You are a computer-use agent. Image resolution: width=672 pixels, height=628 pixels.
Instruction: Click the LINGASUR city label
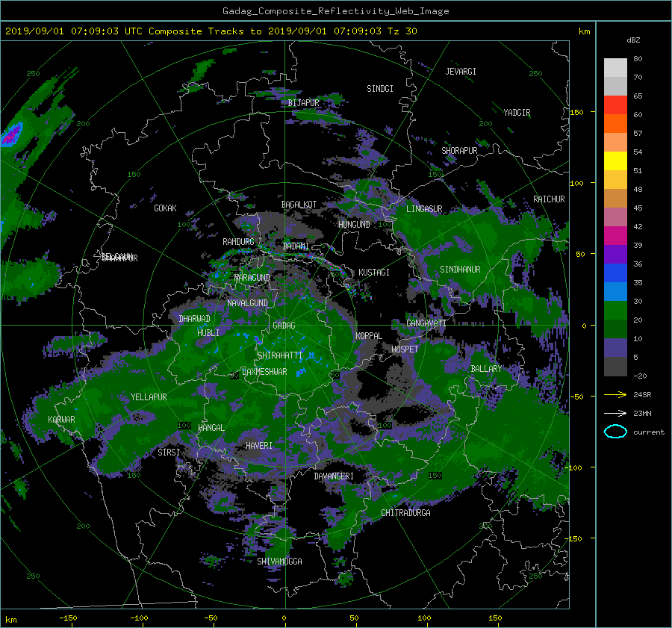424,209
